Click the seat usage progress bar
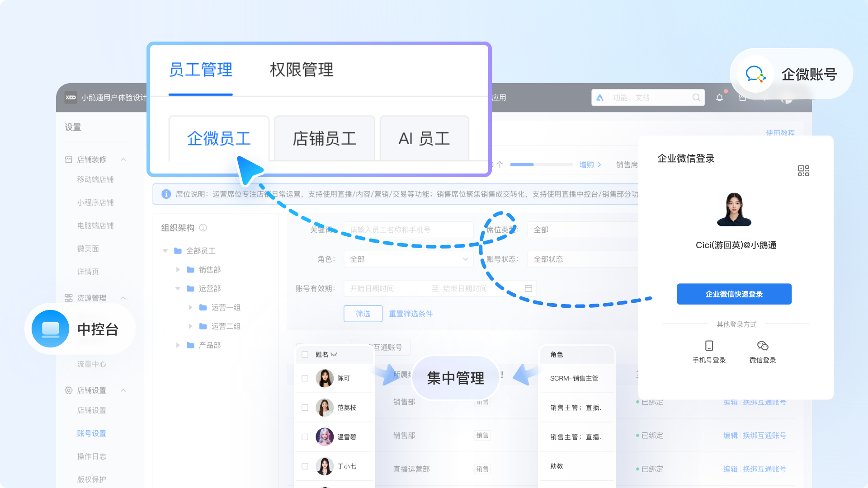Image resolution: width=868 pixels, height=488 pixels. click(x=542, y=165)
